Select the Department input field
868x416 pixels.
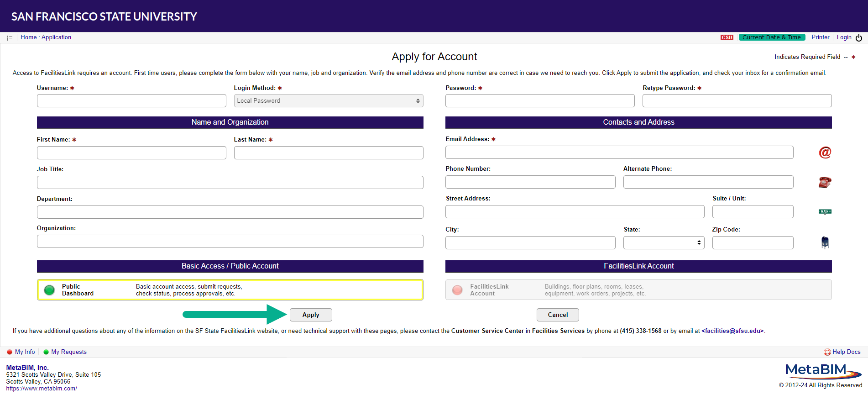(230, 212)
